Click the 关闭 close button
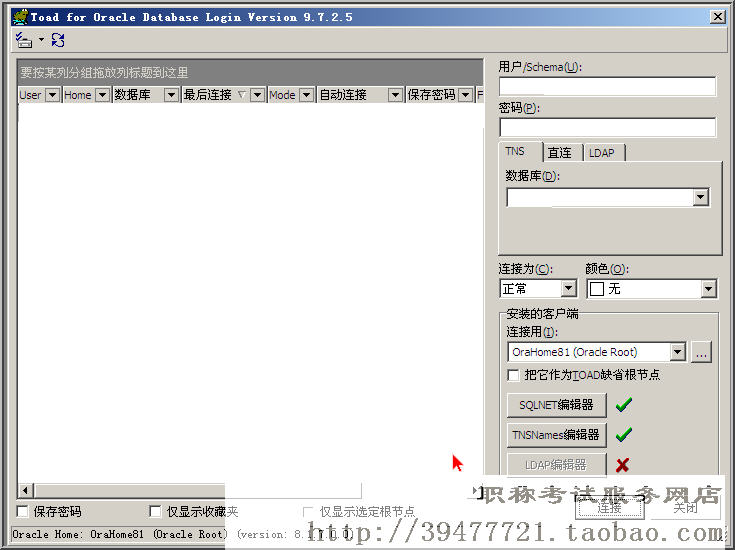Viewport: 735px width, 550px height. click(x=685, y=508)
